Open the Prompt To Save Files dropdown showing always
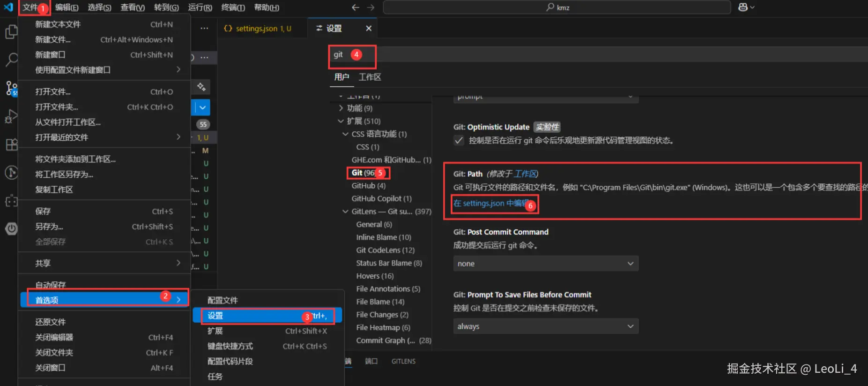The height and width of the screenshot is (386, 868). [546, 326]
